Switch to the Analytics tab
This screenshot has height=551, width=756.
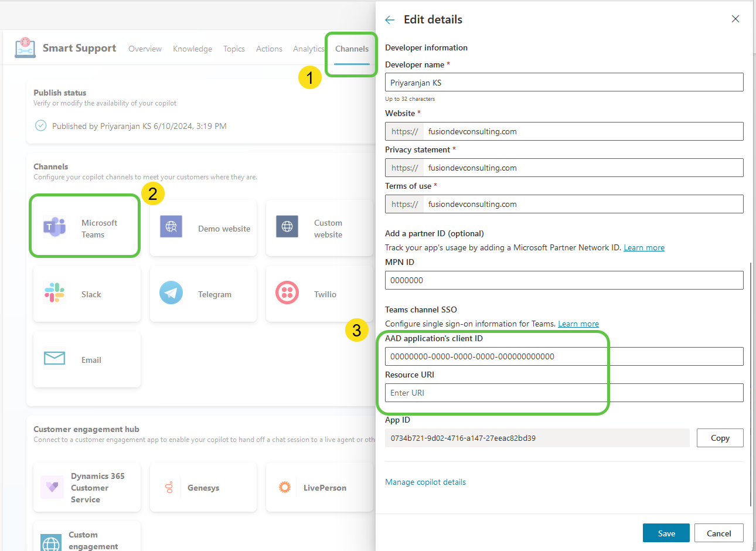(308, 49)
